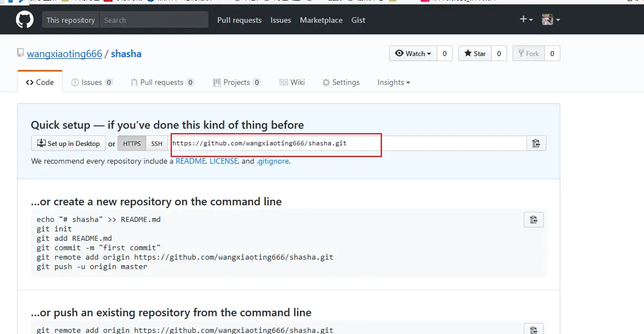
Task: Open the plus create-new dropdown
Action: click(526, 19)
